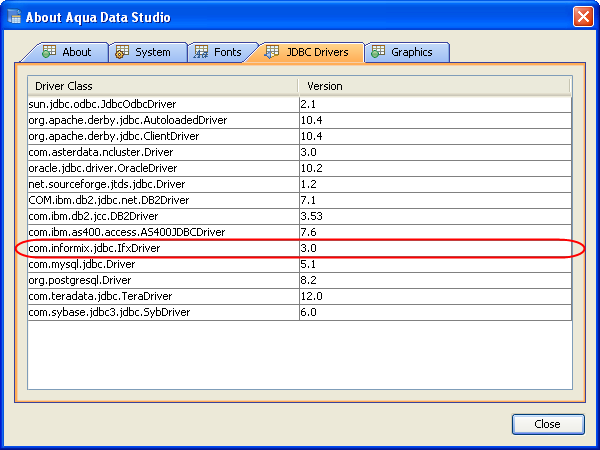The height and width of the screenshot is (450, 600).
Task: Click version 5.1 of the mysql driver
Action: point(308,264)
